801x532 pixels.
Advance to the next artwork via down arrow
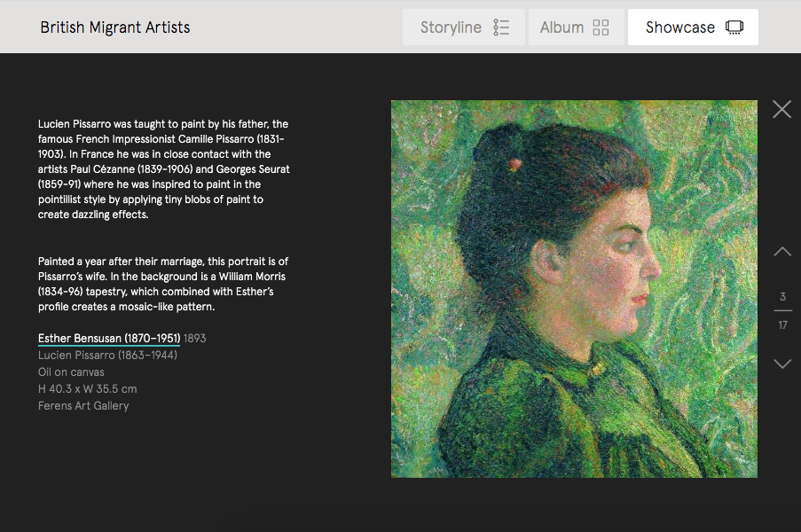781,364
